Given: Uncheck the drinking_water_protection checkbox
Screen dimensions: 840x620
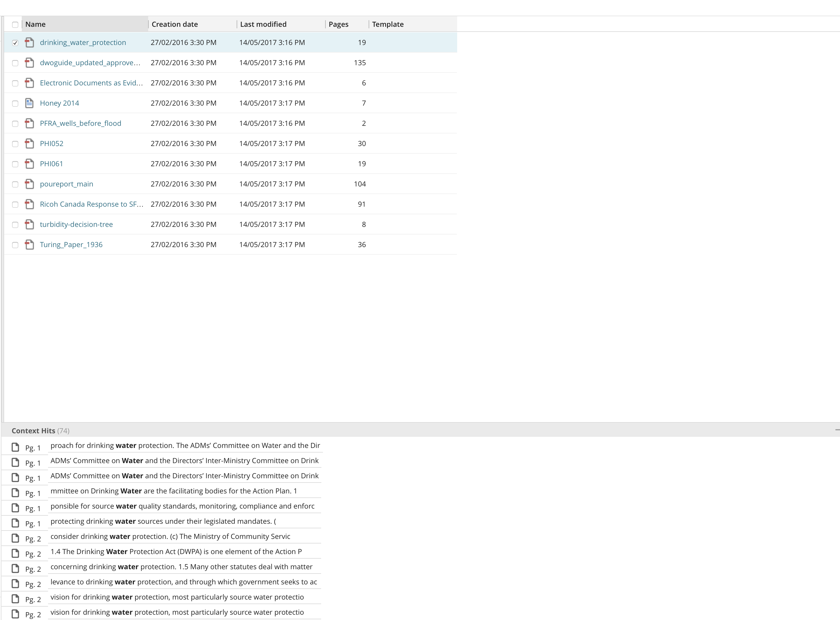Looking at the screenshot, I should coord(15,43).
